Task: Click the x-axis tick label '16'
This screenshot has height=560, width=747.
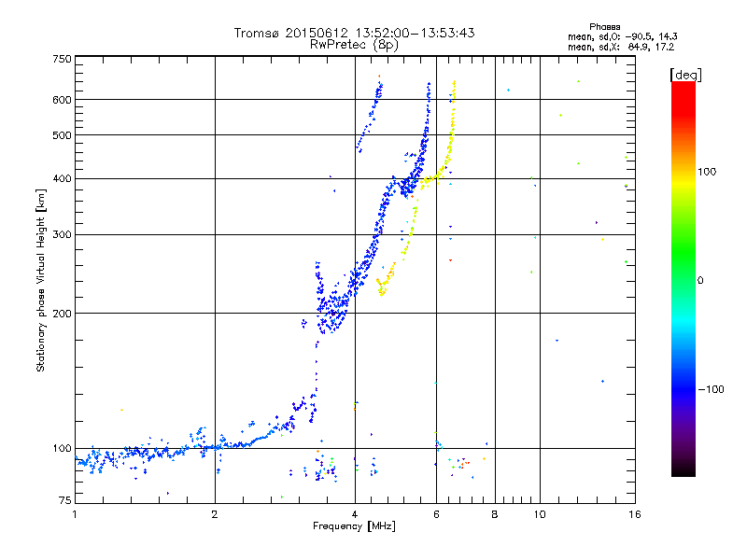Action: click(x=635, y=514)
